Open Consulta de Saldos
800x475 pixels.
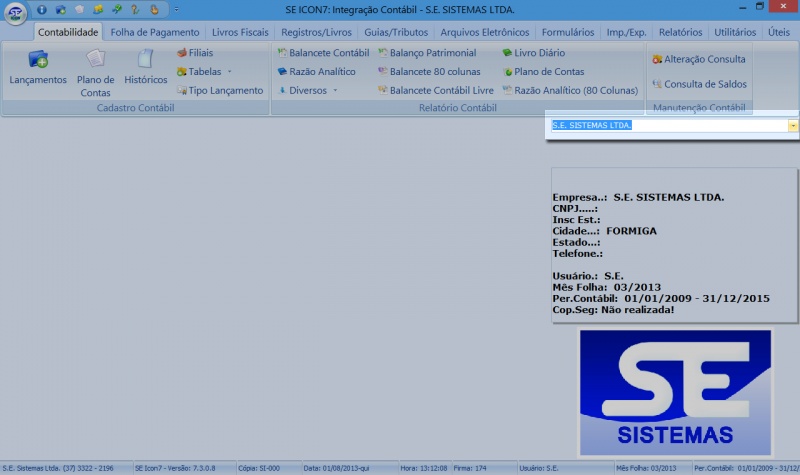coord(698,84)
